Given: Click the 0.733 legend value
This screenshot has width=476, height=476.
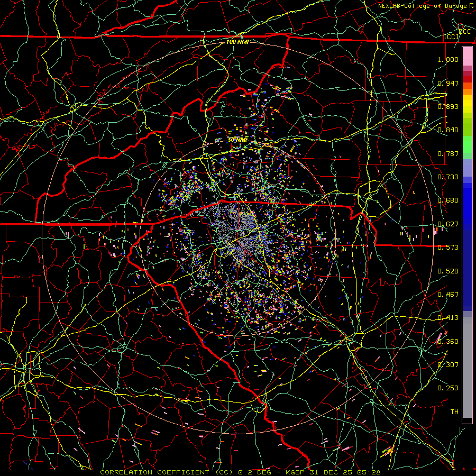Looking at the screenshot, I should coord(448,177).
